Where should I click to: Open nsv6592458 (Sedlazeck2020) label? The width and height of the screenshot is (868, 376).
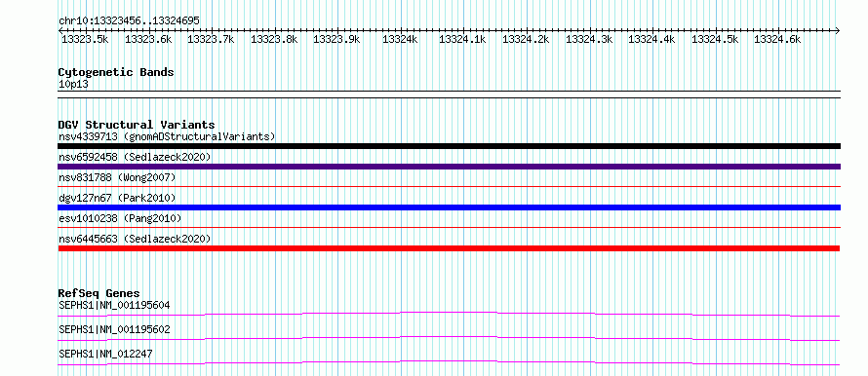(135, 157)
